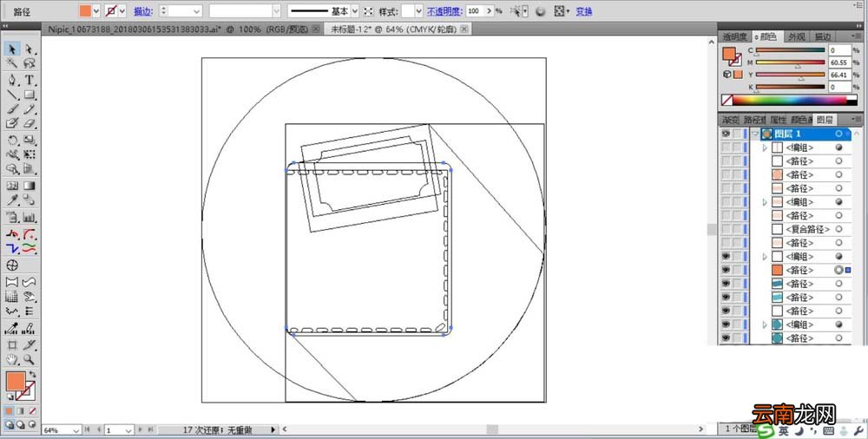Show the hidden <复合路径> layer row
The width and height of the screenshot is (868, 439).
pos(726,229)
